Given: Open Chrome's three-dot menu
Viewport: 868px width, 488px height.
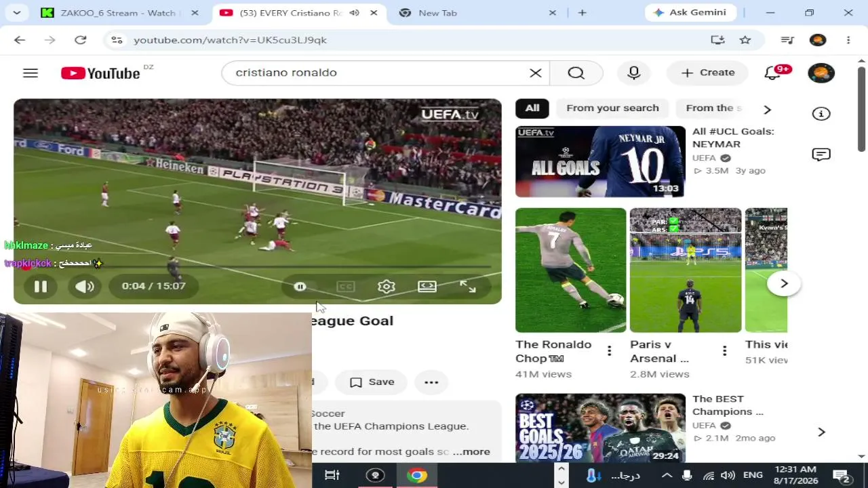Looking at the screenshot, I should (848, 40).
